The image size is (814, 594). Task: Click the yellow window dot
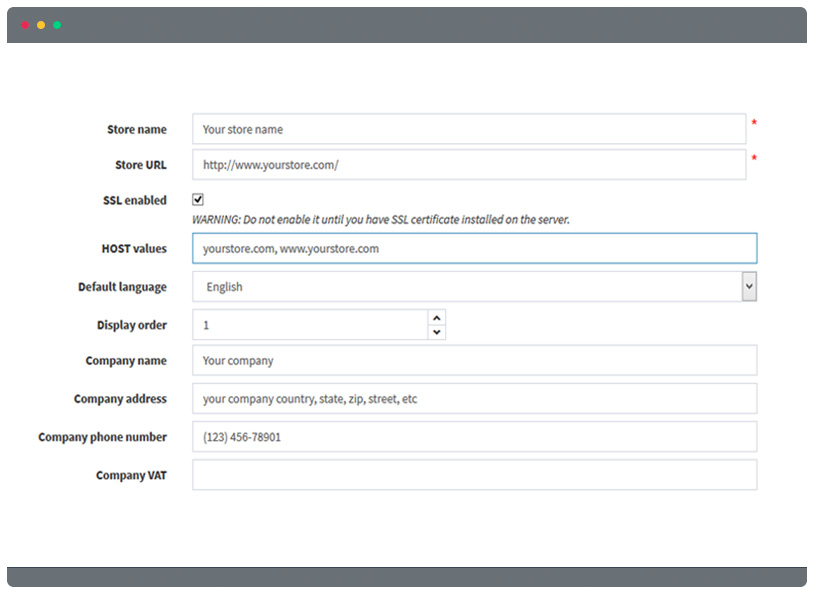[41, 25]
